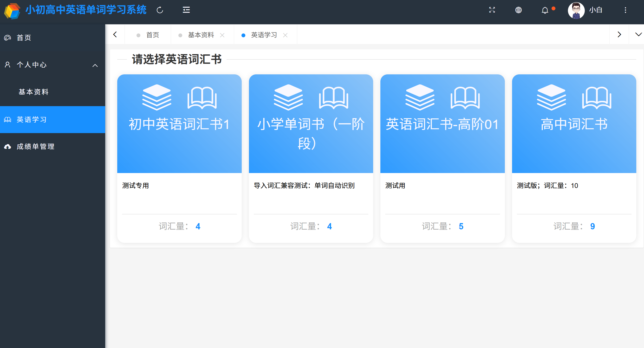
Task: Switch to the 首页 tab
Action: point(152,35)
